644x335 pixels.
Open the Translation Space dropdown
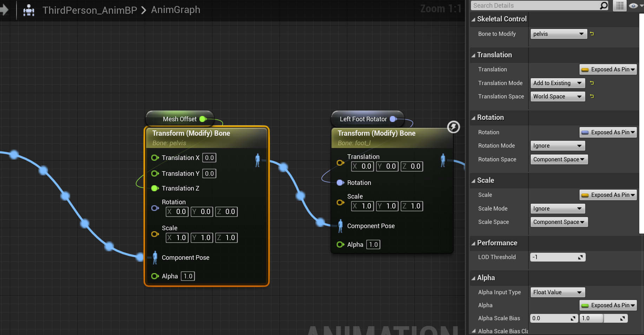point(558,96)
